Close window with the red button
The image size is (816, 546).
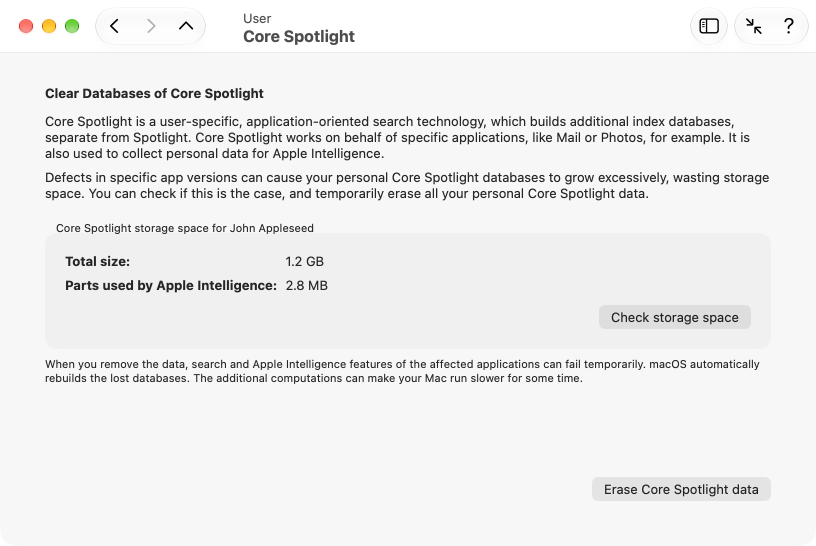coord(26,26)
